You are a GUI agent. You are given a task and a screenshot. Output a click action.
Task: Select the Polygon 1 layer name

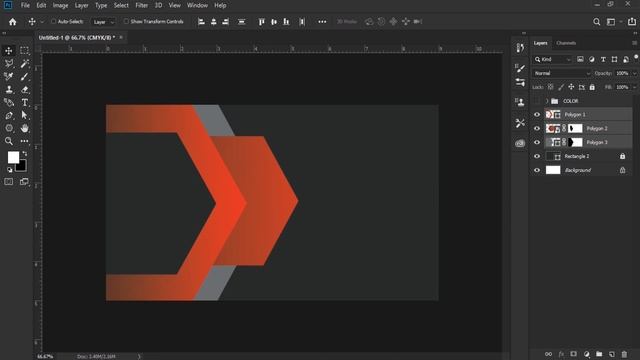pyautogui.click(x=575, y=115)
